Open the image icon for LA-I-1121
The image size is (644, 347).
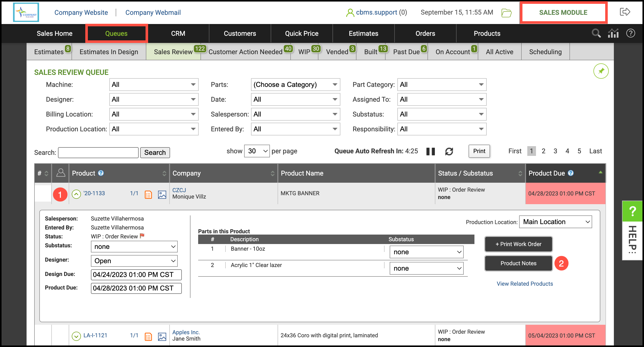click(162, 337)
